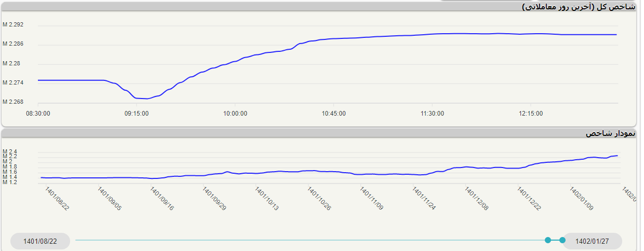This screenshot has height=251, width=644.
Task: Click the 1401/09/16 date axis label
Action: (162, 199)
